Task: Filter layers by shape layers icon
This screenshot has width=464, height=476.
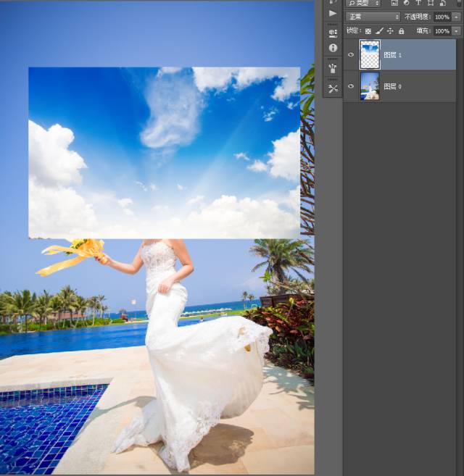Action: tap(431, 3)
